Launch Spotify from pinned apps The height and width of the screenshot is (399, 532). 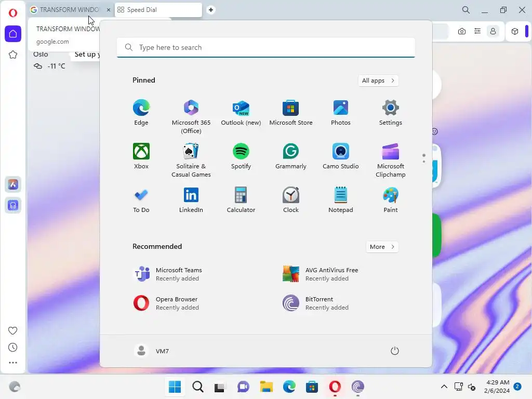pyautogui.click(x=241, y=156)
